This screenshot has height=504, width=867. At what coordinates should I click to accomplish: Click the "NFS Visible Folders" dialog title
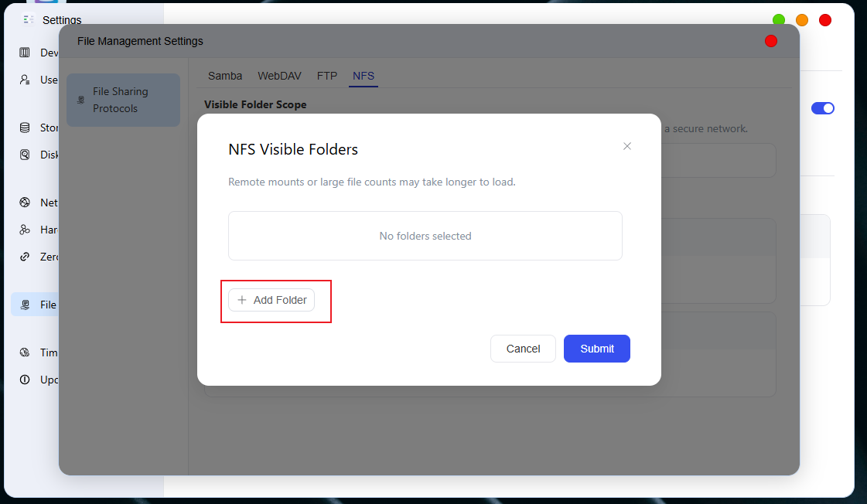[x=293, y=149]
